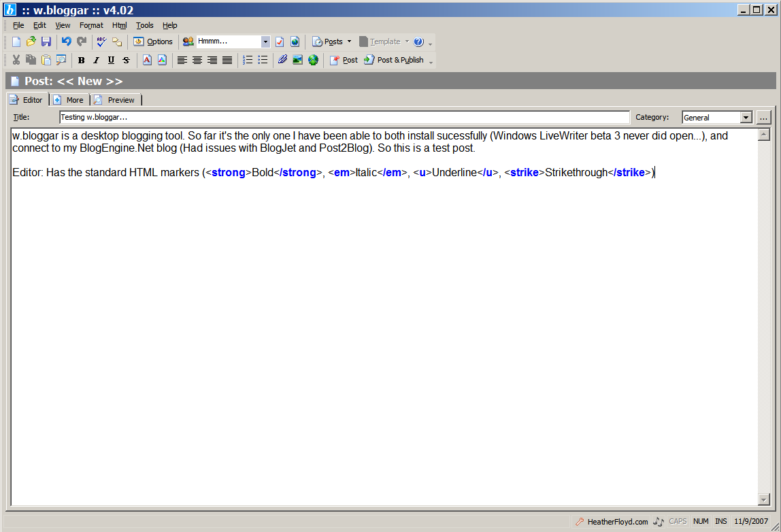
Task: Align text left
Action: [182, 61]
